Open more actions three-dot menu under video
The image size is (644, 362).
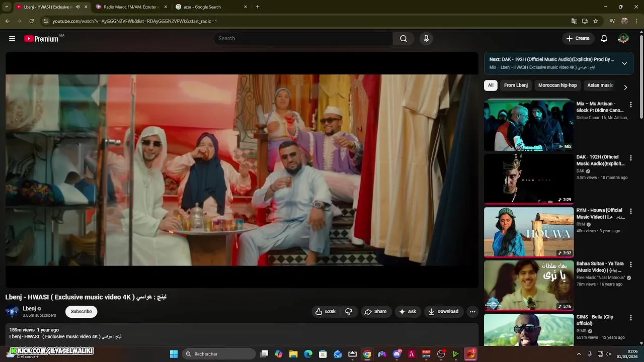point(472,312)
